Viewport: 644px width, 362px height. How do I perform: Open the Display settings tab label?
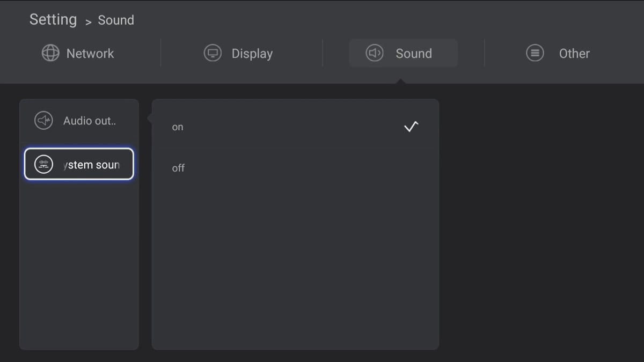pos(252,54)
